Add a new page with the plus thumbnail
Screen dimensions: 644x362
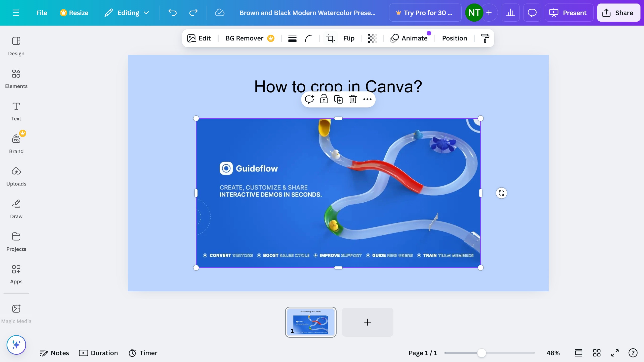pyautogui.click(x=367, y=322)
